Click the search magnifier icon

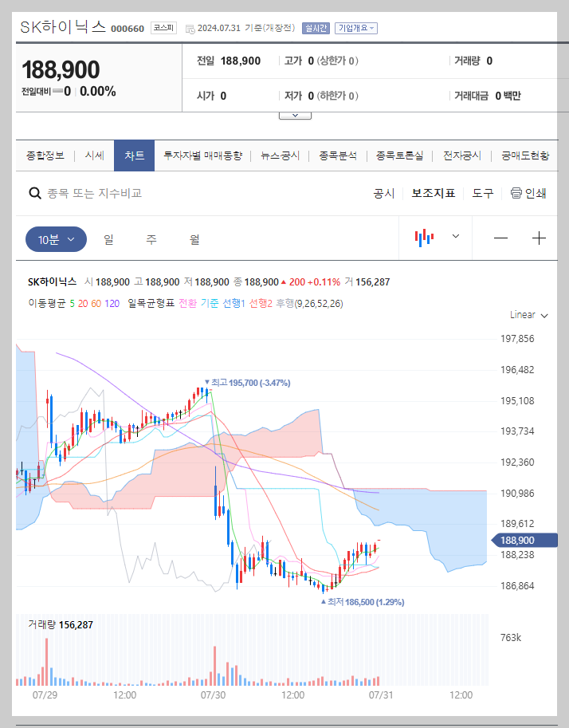tap(35, 193)
